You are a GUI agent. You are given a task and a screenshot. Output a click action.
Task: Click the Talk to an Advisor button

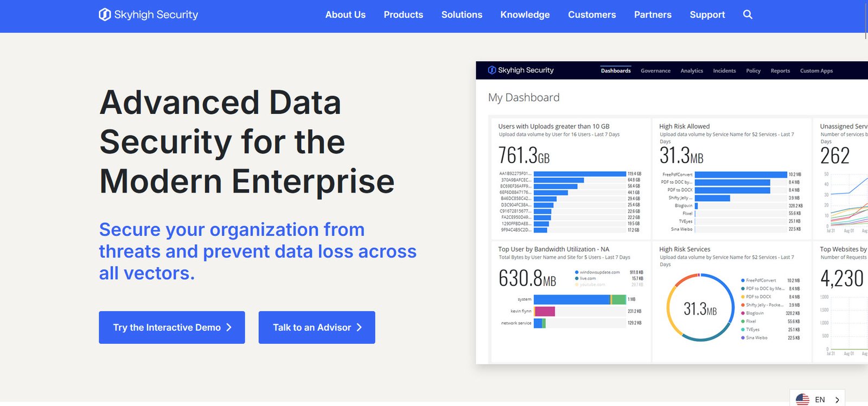click(x=317, y=327)
